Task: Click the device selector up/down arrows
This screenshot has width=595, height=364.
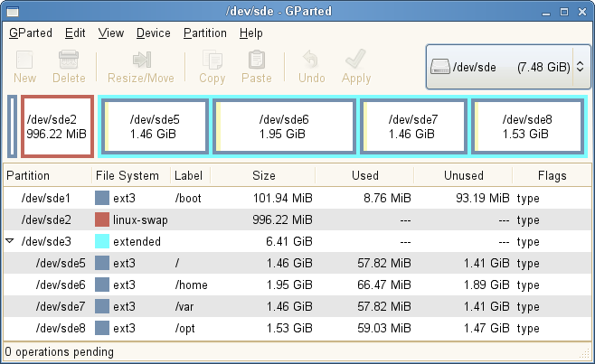Action: 580,67
